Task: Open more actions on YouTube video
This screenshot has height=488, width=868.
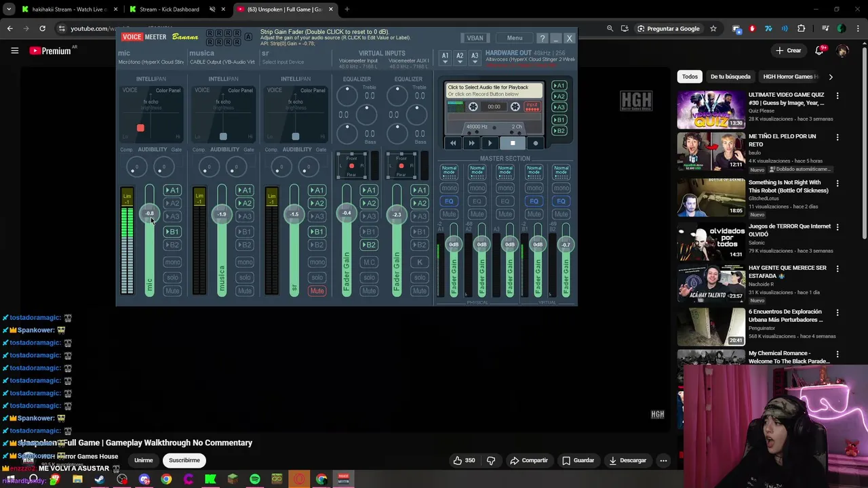Action: 663,460
